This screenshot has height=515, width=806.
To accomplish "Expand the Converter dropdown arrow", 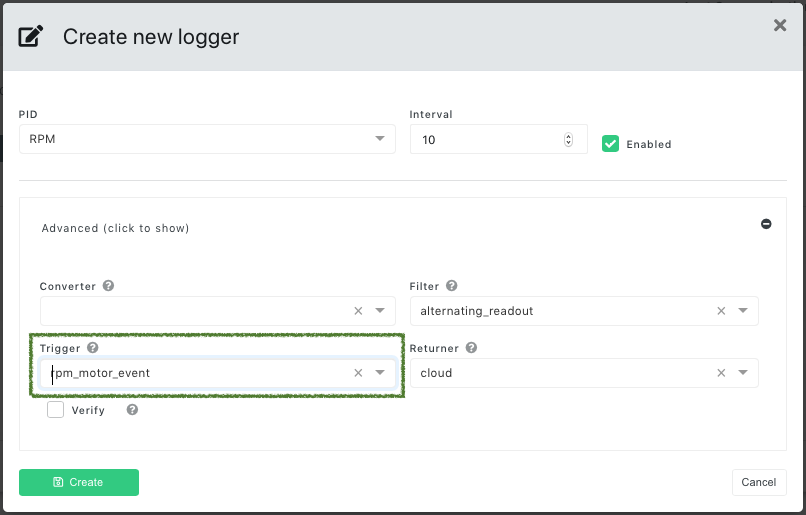I will [380, 310].
